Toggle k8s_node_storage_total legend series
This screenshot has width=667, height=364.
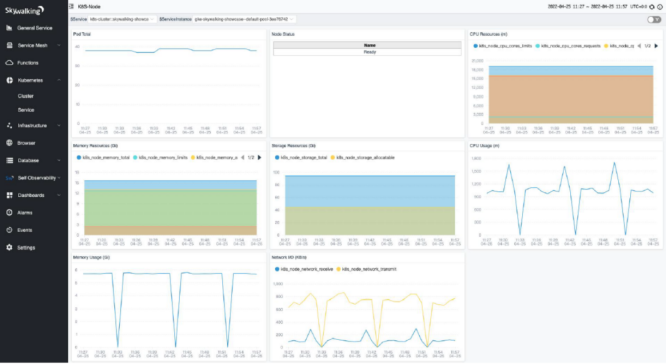point(301,158)
